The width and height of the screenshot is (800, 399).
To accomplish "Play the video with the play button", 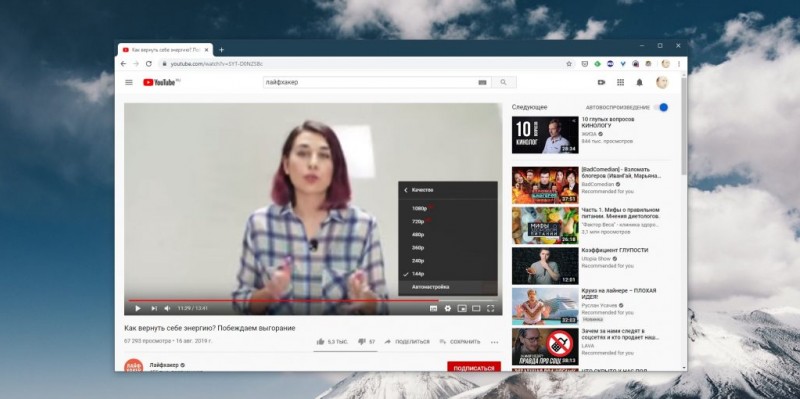I will tap(138, 308).
